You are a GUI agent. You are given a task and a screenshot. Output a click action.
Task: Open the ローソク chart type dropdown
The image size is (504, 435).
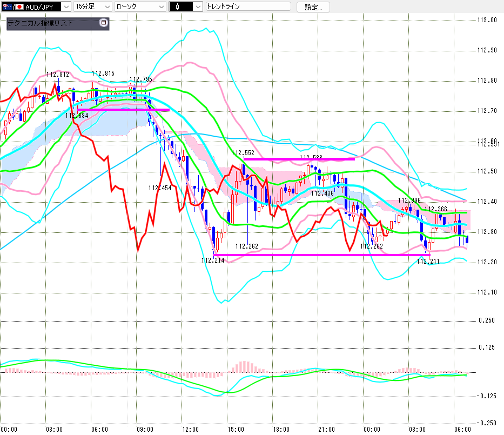tap(140, 6)
